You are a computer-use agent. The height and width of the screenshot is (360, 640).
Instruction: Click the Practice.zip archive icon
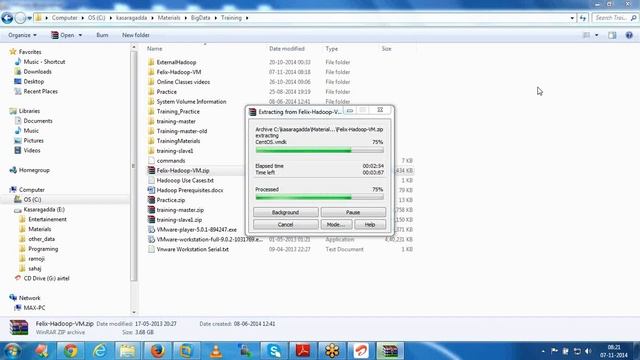click(151, 200)
